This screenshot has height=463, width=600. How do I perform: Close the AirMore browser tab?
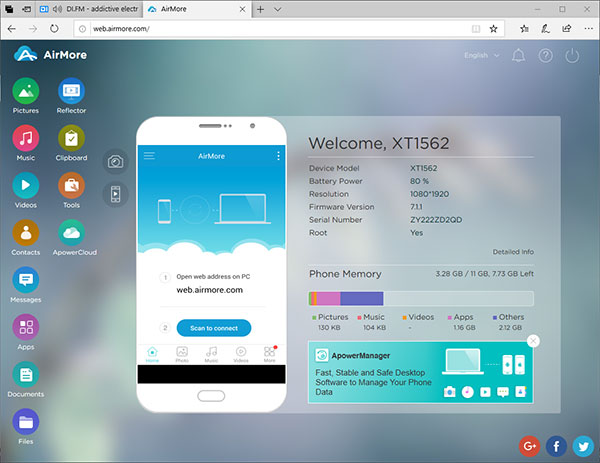click(x=242, y=9)
